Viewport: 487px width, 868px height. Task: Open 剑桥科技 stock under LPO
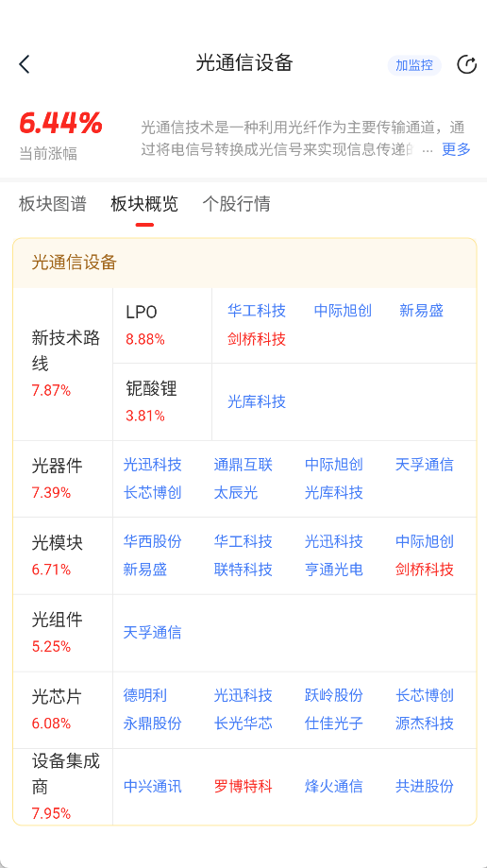point(256,339)
